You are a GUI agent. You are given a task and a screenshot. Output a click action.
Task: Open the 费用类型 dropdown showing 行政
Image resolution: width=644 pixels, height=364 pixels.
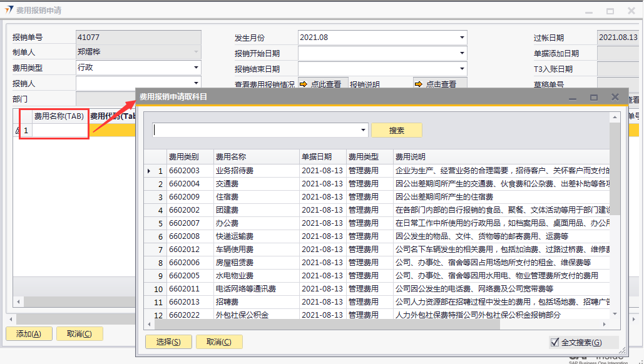tap(196, 68)
